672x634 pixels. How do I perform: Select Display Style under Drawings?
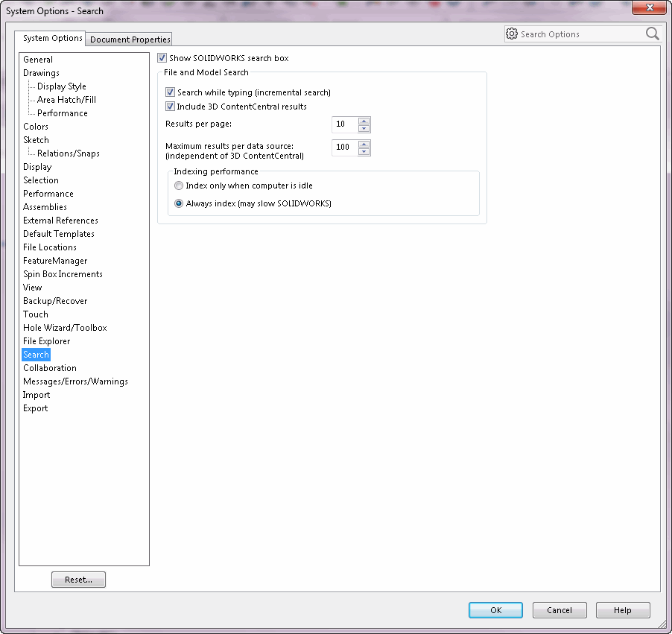61,86
